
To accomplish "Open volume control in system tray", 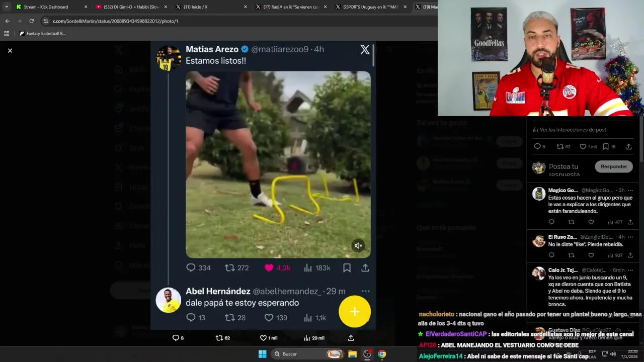I will pos(613,354).
